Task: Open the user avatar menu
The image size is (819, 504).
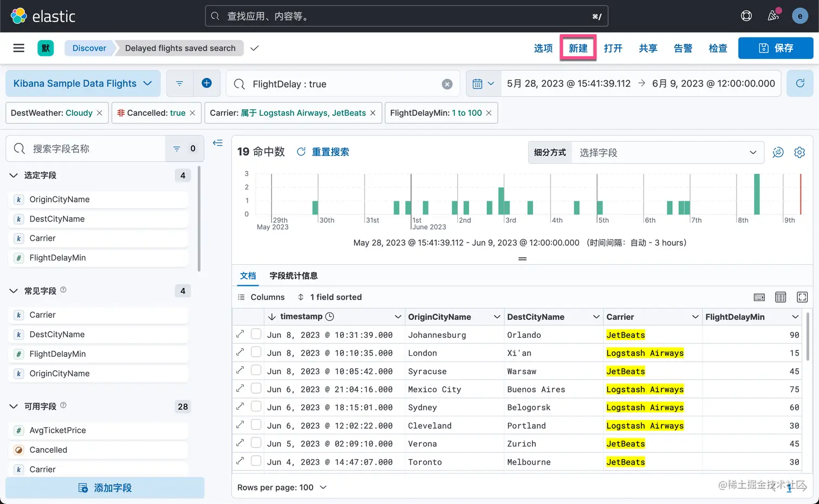Action: point(800,16)
